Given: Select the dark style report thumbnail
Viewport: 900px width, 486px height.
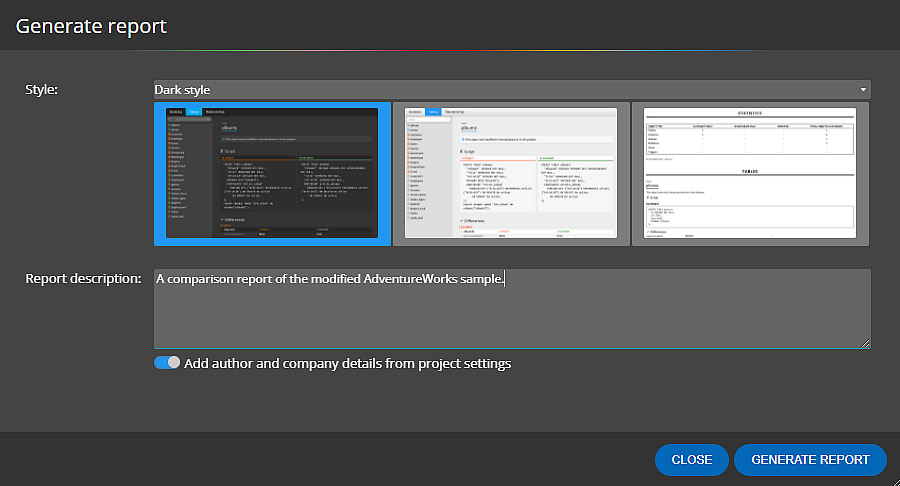Looking at the screenshot, I should click(x=272, y=174).
